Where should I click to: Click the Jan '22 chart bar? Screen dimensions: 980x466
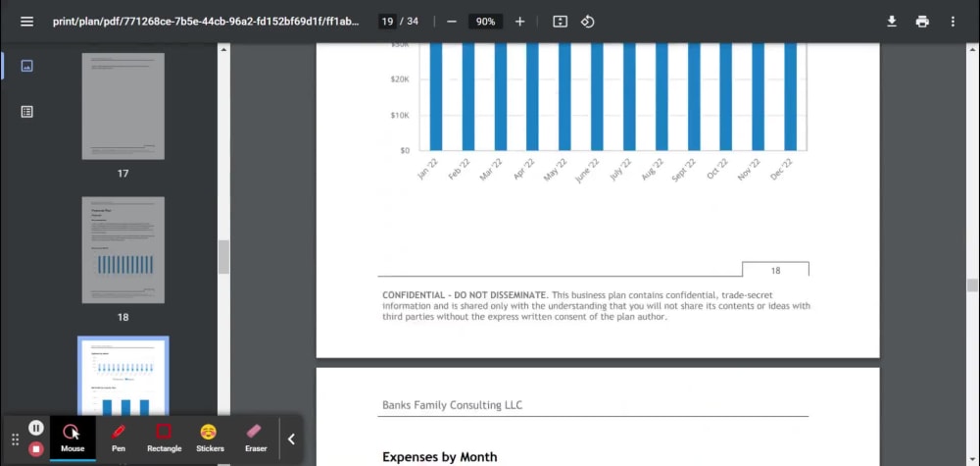coord(436,97)
